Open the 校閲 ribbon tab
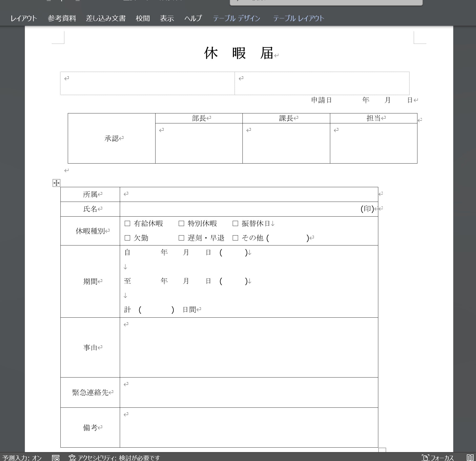 143,18
